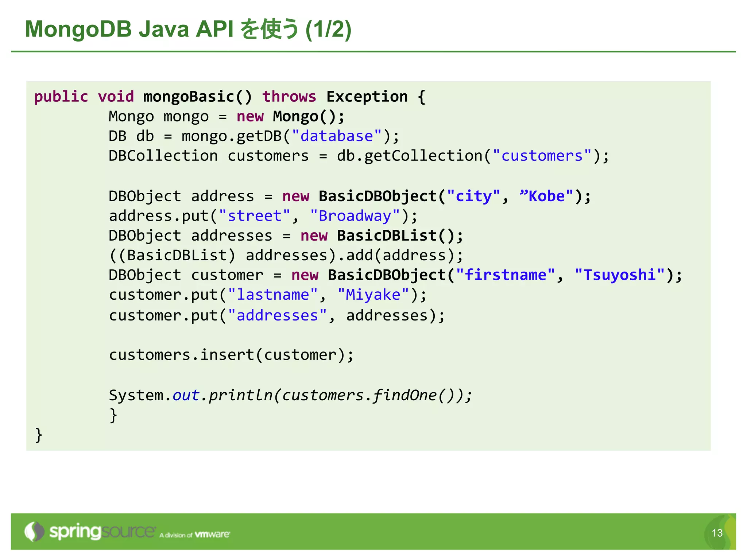This screenshot has height=560, width=747.
Task: Click '((BasicDBList) addresses).add(address);' line
Action: tap(286, 256)
